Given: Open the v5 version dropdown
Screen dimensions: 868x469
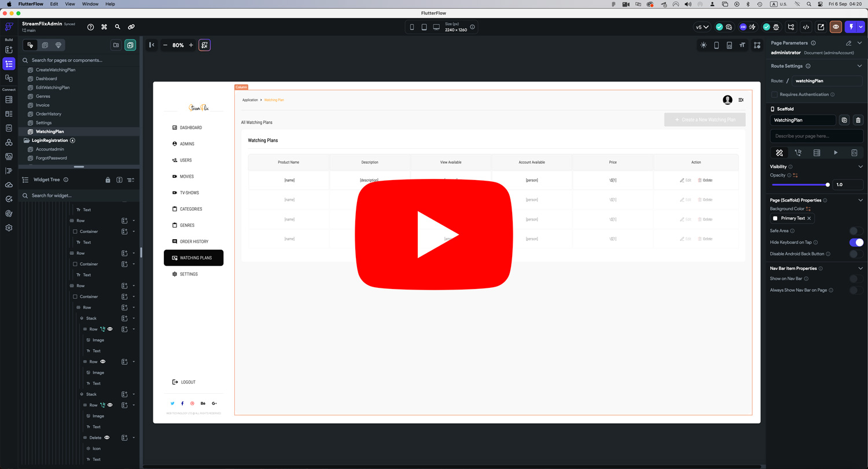Looking at the screenshot, I should (x=702, y=27).
